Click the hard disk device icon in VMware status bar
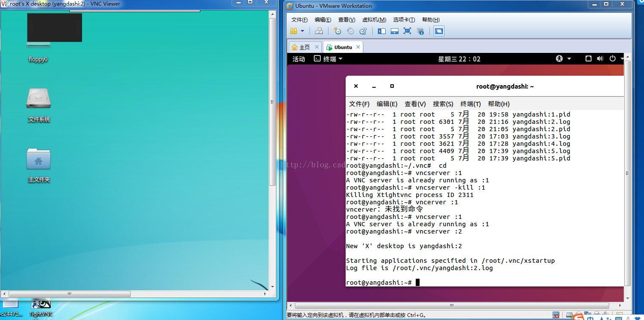 coord(570,315)
